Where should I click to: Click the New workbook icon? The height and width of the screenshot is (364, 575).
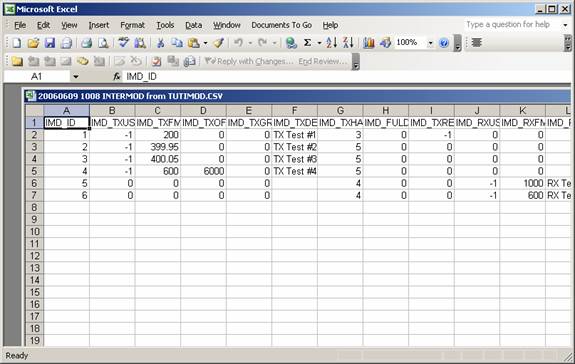point(17,43)
